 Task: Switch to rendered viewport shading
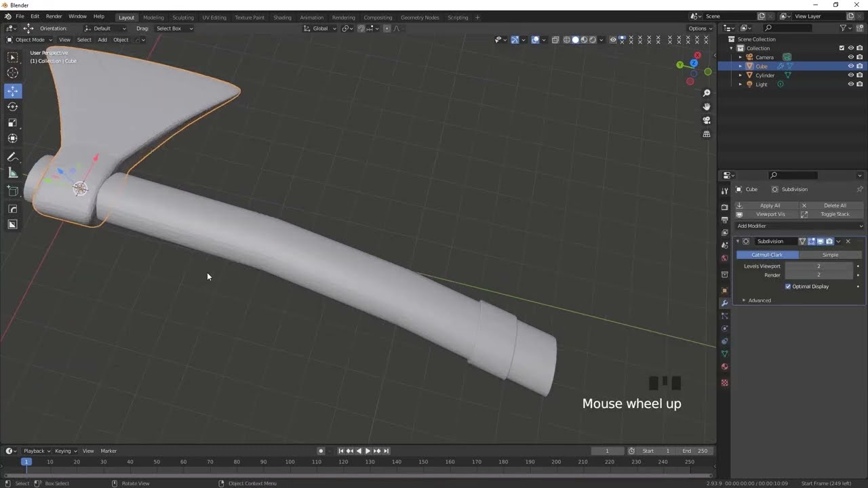tap(593, 40)
